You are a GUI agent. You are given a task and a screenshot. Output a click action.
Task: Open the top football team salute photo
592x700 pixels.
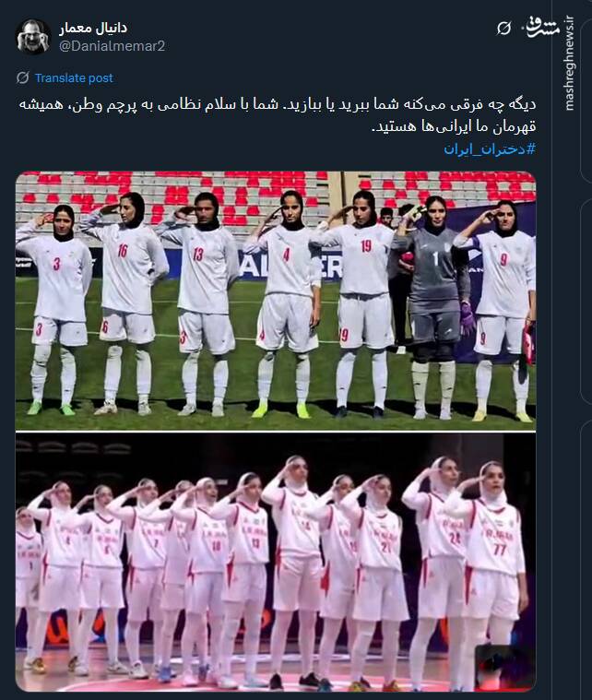click(x=276, y=301)
